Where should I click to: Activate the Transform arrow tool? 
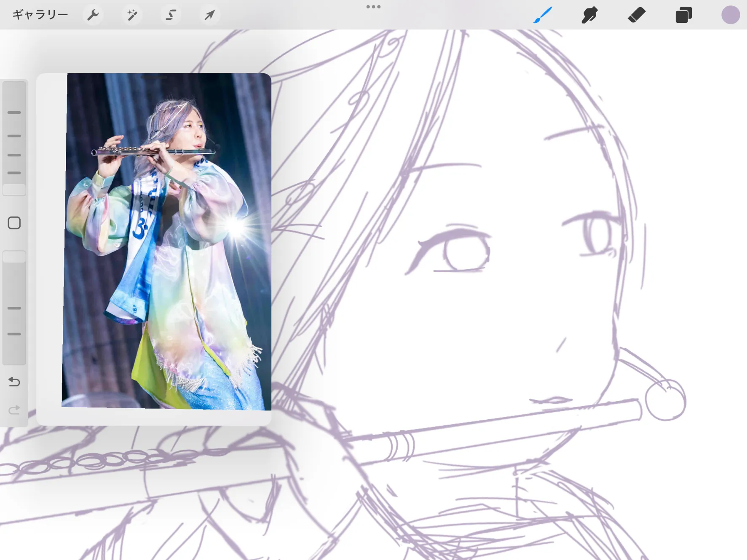point(209,15)
